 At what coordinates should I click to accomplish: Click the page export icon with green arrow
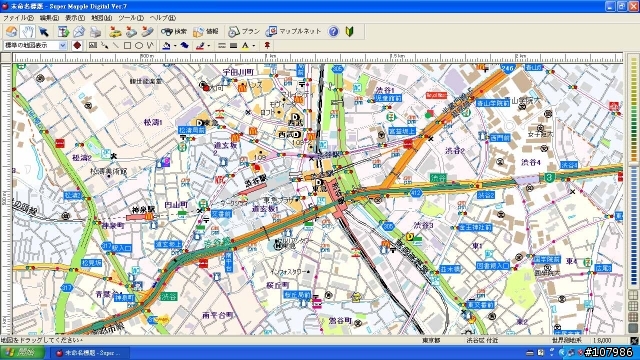pyautogui.click(x=63, y=31)
